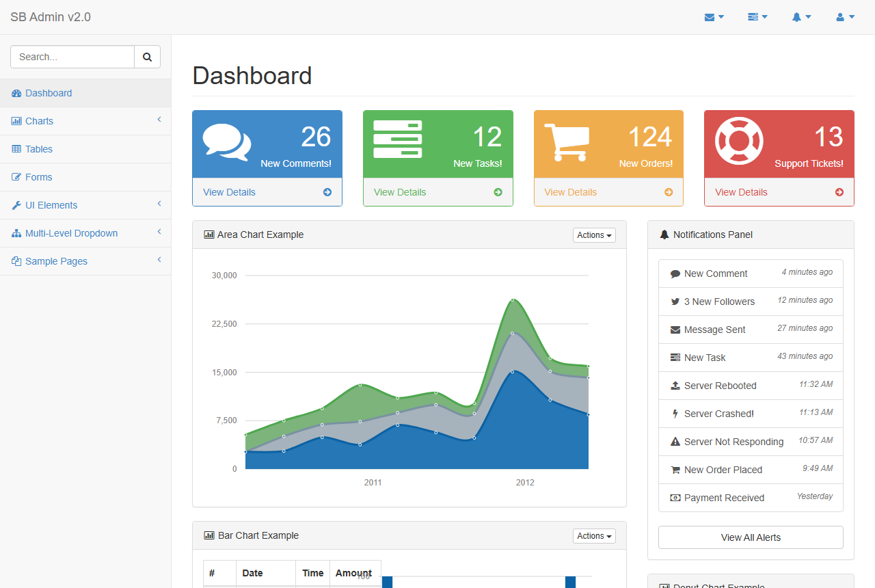Open the tasks list dropdown
This screenshot has width=875, height=588.
tap(757, 17)
